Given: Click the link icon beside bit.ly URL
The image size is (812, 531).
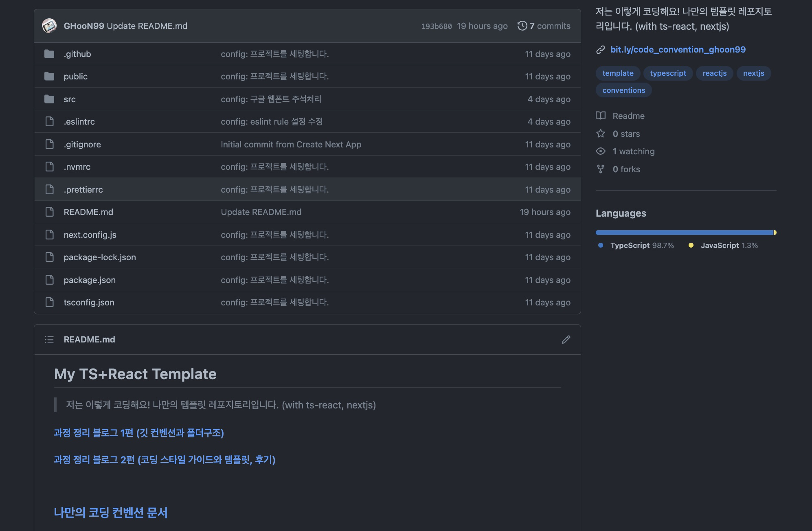Looking at the screenshot, I should (x=601, y=50).
